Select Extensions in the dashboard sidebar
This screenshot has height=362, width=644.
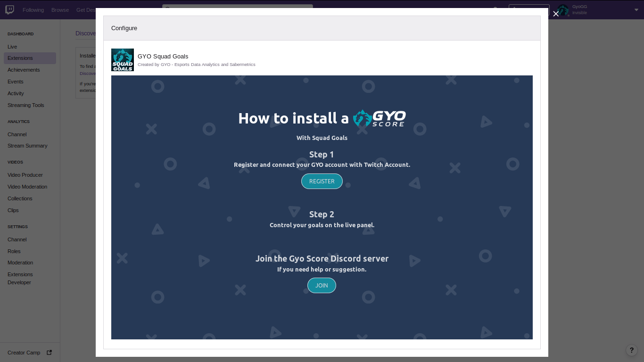click(30, 58)
